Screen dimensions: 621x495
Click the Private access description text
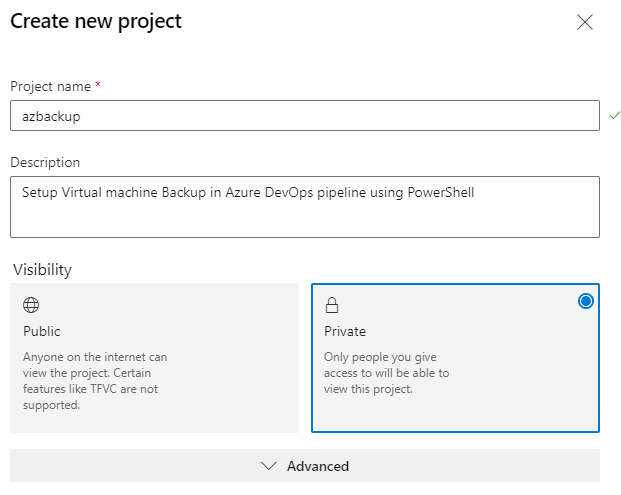click(x=387, y=373)
